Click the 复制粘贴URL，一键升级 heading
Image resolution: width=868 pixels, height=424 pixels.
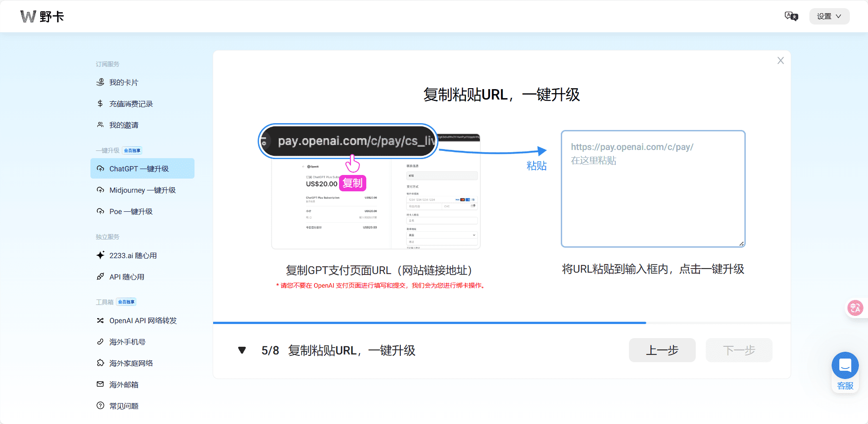pyautogui.click(x=502, y=95)
